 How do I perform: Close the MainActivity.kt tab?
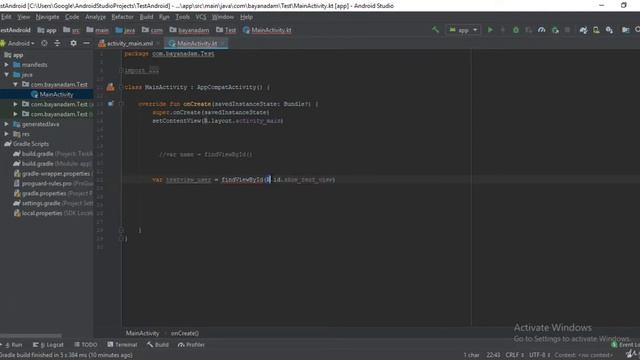(x=222, y=43)
